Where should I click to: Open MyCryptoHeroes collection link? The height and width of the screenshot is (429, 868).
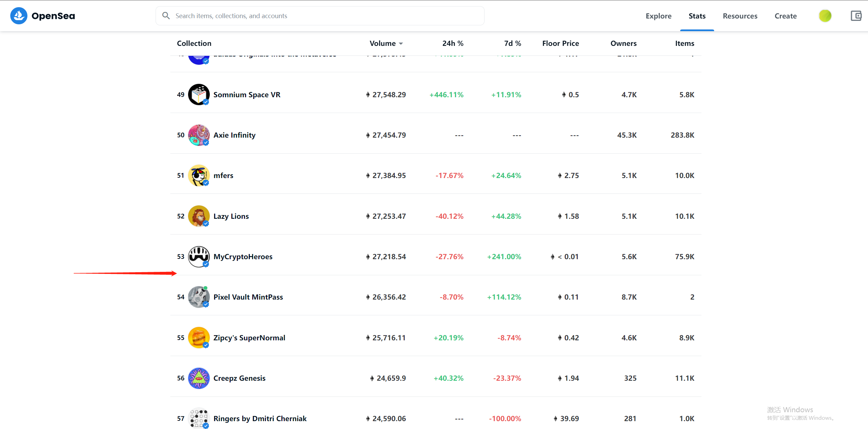(x=243, y=256)
